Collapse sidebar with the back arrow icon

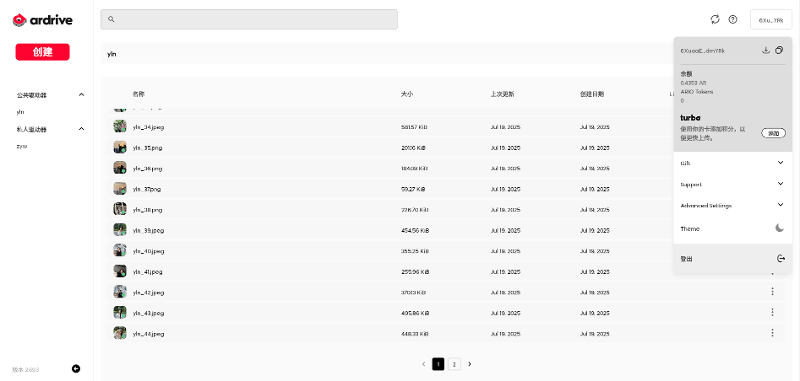click(x=76, y=369)
